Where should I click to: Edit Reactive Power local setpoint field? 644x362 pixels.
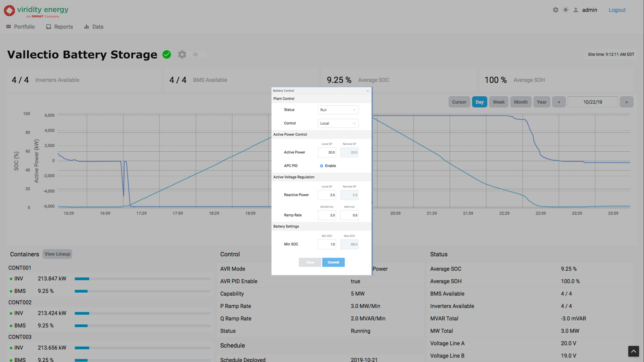pyautogui.click(x=327, y=195)
